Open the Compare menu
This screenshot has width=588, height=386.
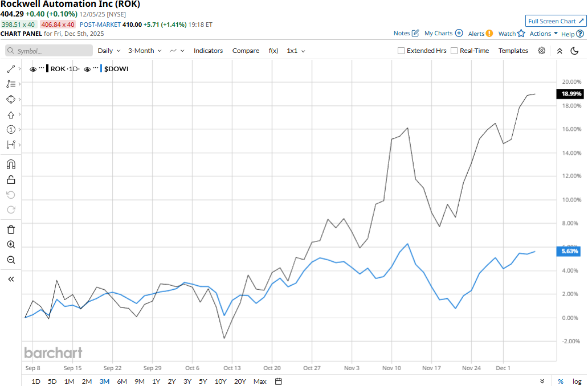click(x=246, y=51)
